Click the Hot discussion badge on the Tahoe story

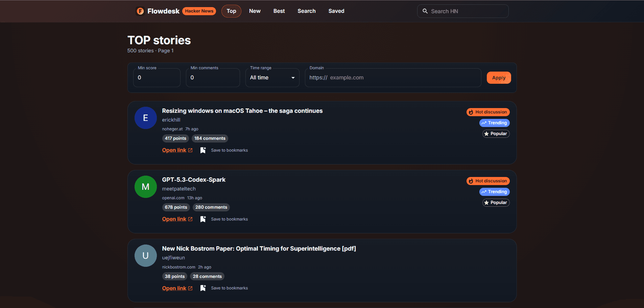click(488, 112)
